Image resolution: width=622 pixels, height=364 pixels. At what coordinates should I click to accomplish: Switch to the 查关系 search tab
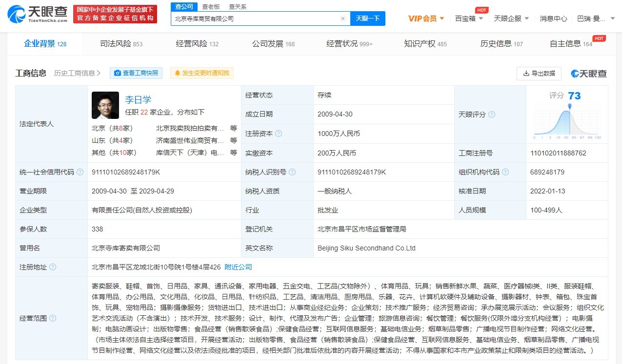pyautogui.click(x=238, y=6)
